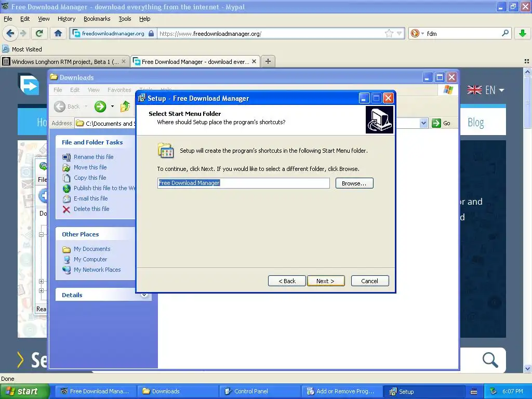This screenshot has width=532, height=399.
Task: Click the Publish this file to the Web globe icon
Action: coord(66,188)
